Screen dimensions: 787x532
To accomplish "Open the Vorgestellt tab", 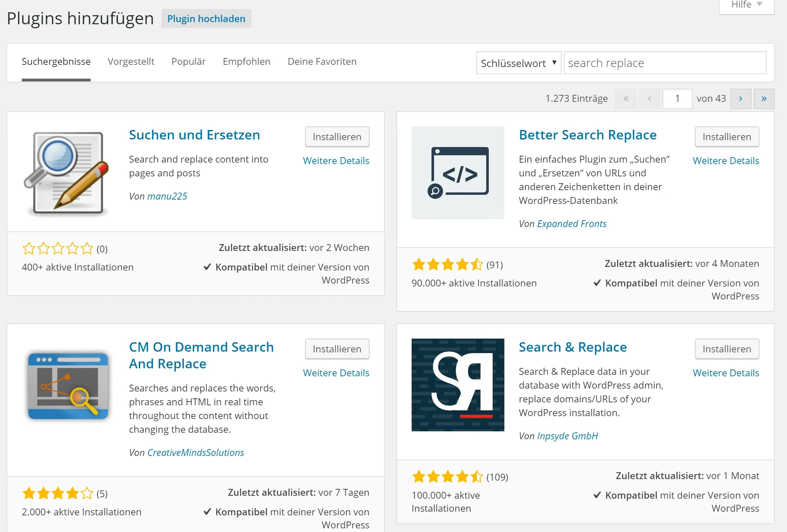I will 131,62.
